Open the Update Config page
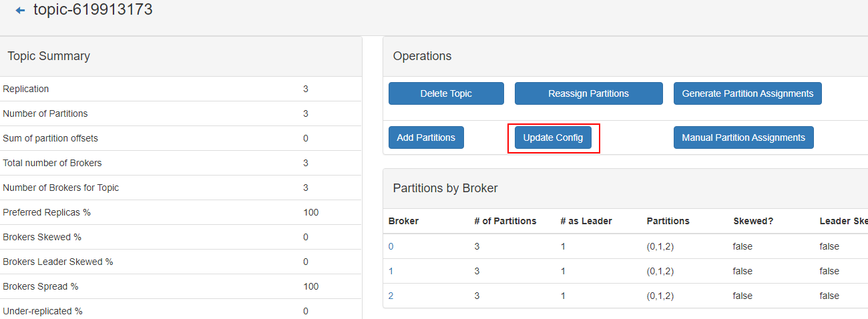 click(553, 137)
